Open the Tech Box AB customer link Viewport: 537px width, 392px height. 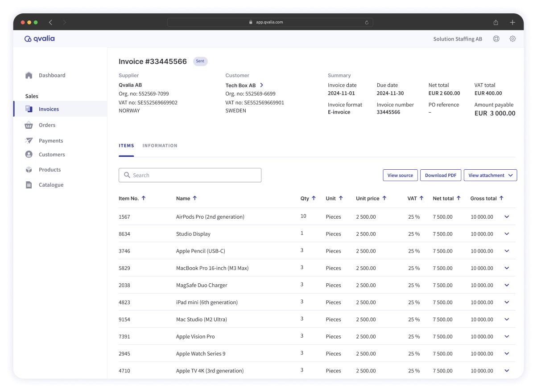[240, 85]
